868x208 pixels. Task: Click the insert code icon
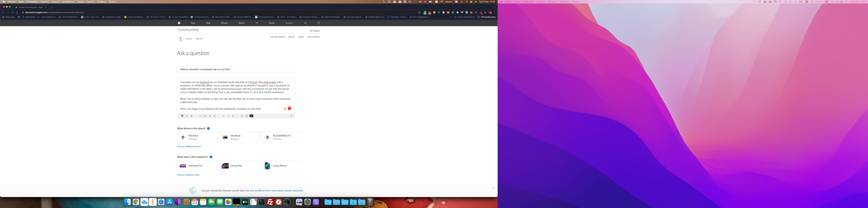pyautogui.click(x=228, y=116)
